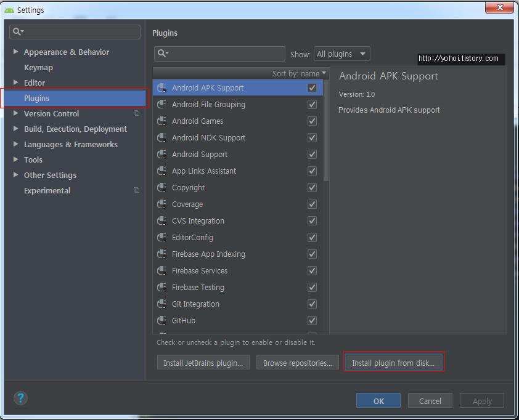The width and height of the screenshot is (519, 420).
Task: Focus the settings search field
Action: click(75, 32)
